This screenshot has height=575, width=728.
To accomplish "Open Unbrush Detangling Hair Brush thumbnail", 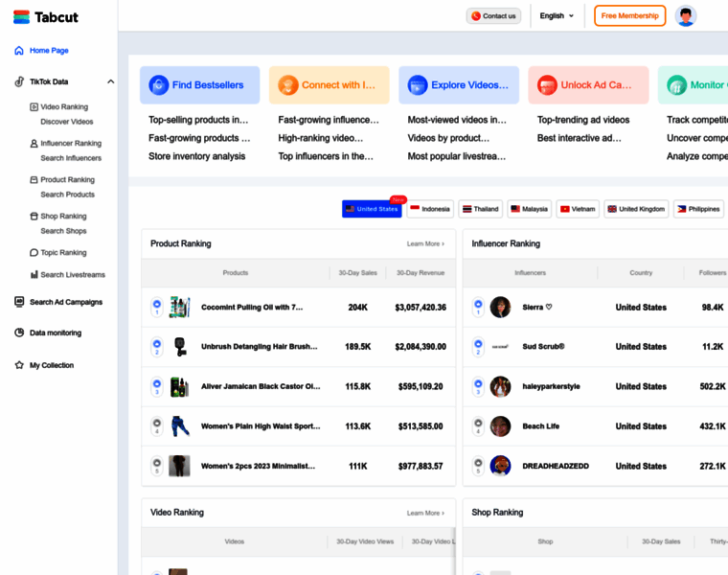I will click(180, 347).
